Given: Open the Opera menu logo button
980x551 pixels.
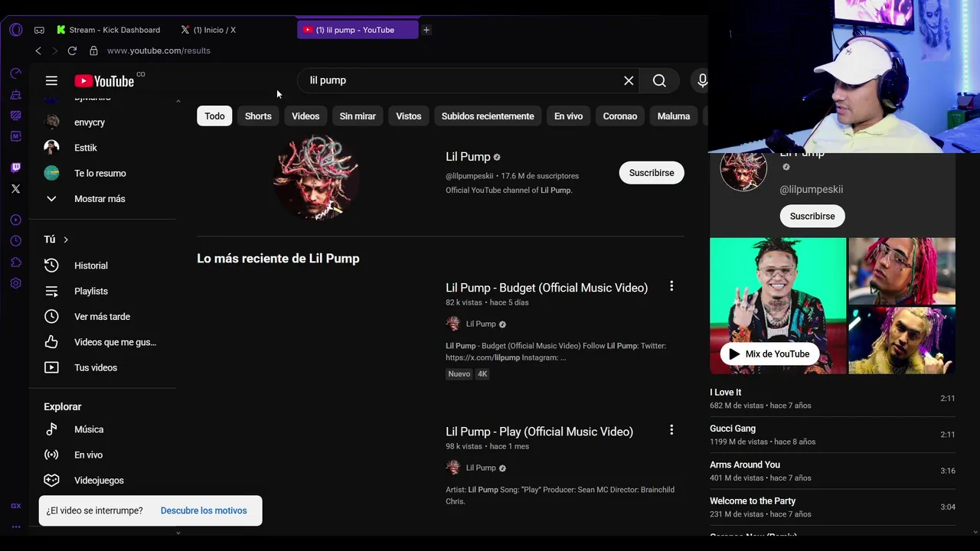Looking at the screenshot, I should pyautogui.click(x=16, y=30).
